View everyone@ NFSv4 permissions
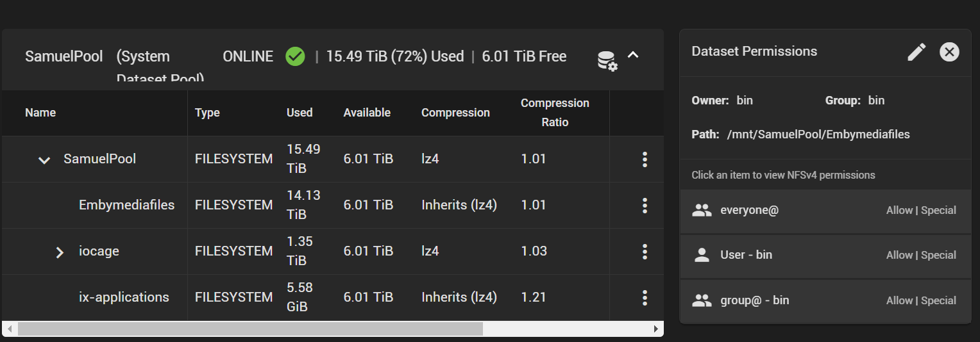Image resolution: width=980 pixels, height=342 pixels. (825, 211)
